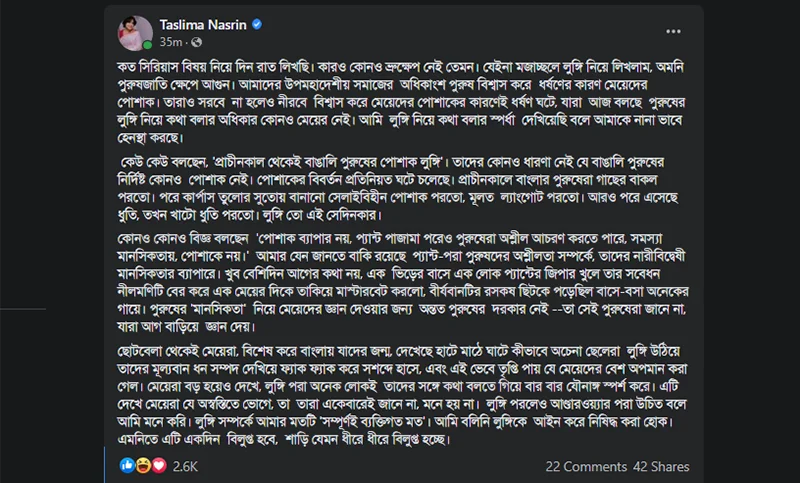
Task: Open the 22 Comments link
Action: point(586,467)
